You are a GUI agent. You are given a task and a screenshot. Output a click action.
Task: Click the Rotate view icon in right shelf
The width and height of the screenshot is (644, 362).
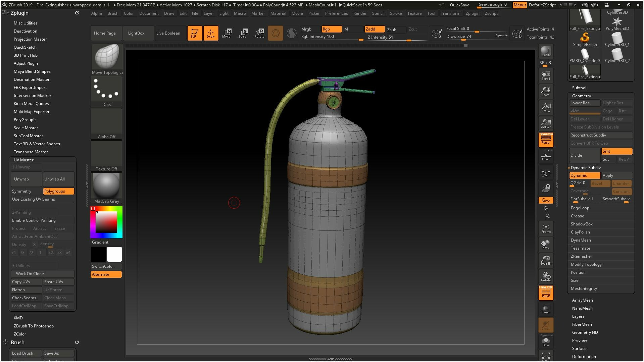coord(546,276)
